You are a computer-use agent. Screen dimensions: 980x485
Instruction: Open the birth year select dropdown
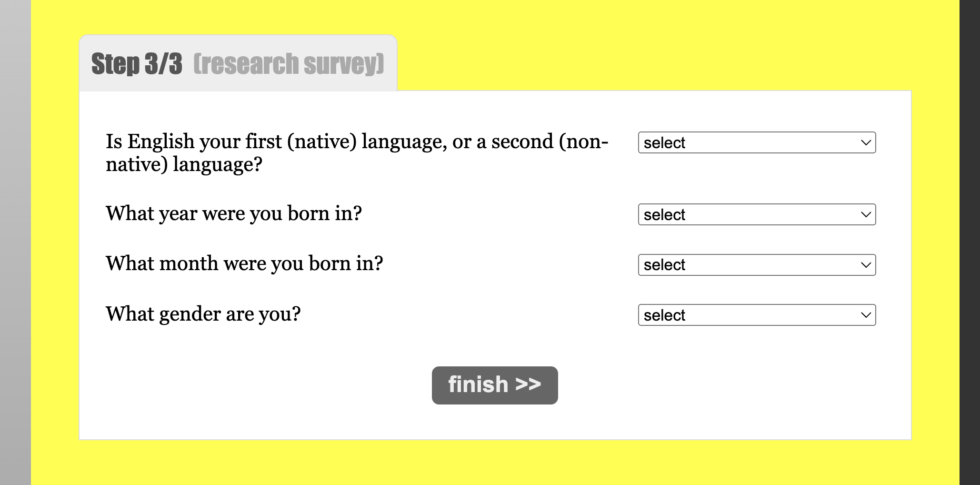pos(756,214)
